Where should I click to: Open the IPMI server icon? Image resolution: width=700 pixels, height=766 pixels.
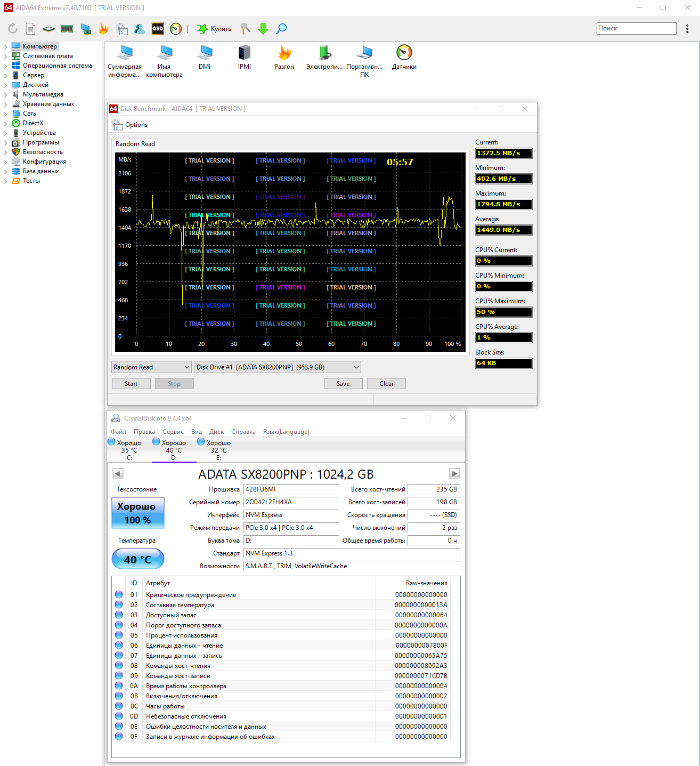pos(245,58)
